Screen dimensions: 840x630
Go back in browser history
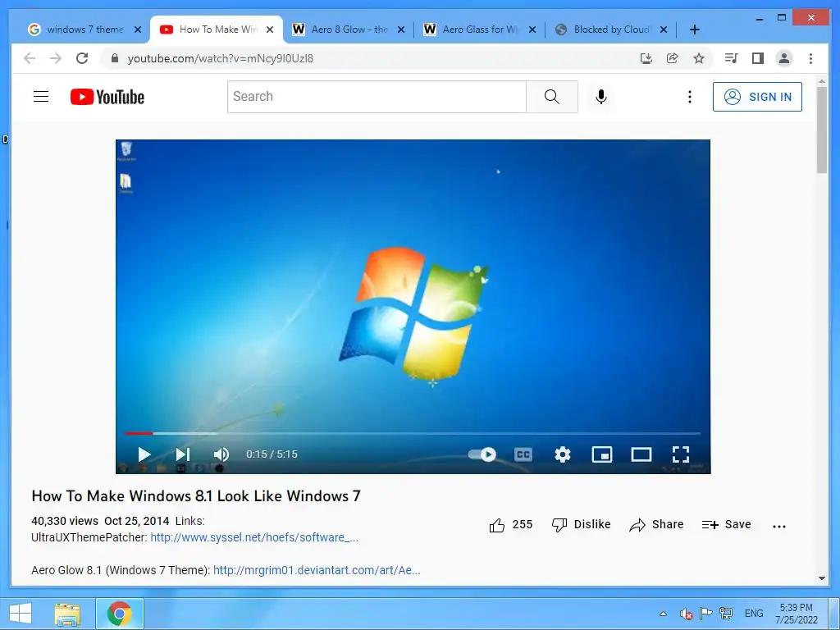[30, 58]
